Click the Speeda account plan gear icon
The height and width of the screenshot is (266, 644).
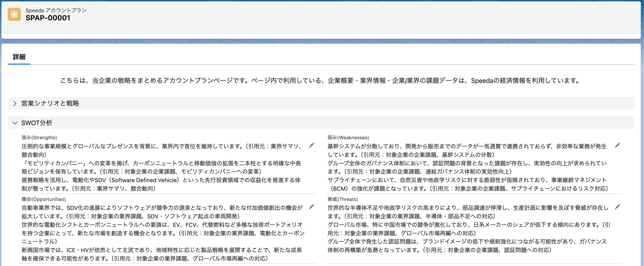coord(14,14)
